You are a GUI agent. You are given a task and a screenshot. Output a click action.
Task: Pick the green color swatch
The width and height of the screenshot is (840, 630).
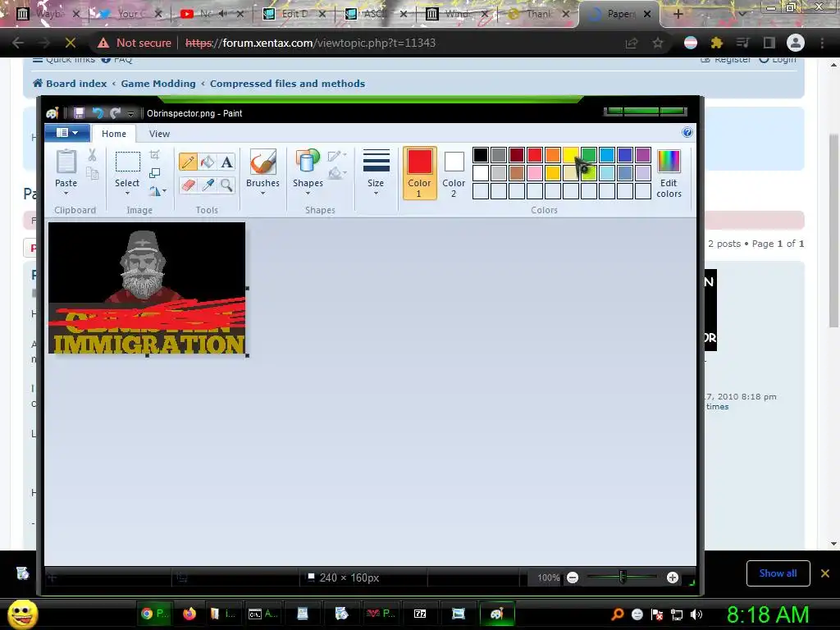[589, 155]
